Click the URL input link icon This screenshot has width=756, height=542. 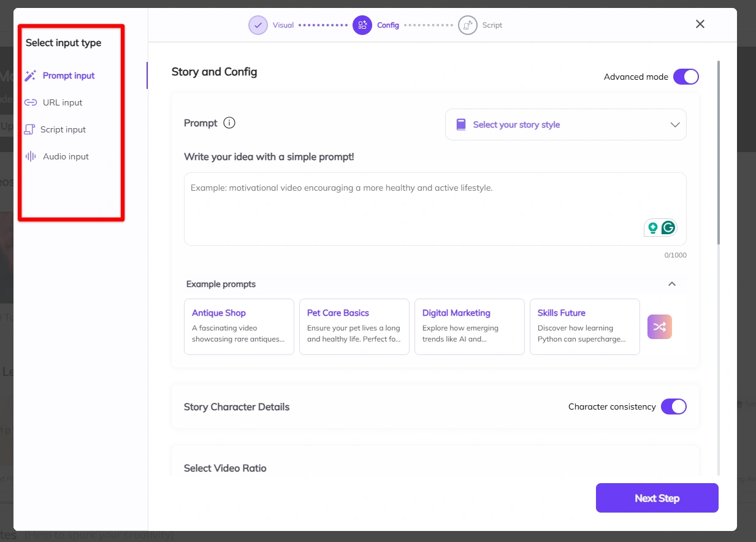point(31,102)
